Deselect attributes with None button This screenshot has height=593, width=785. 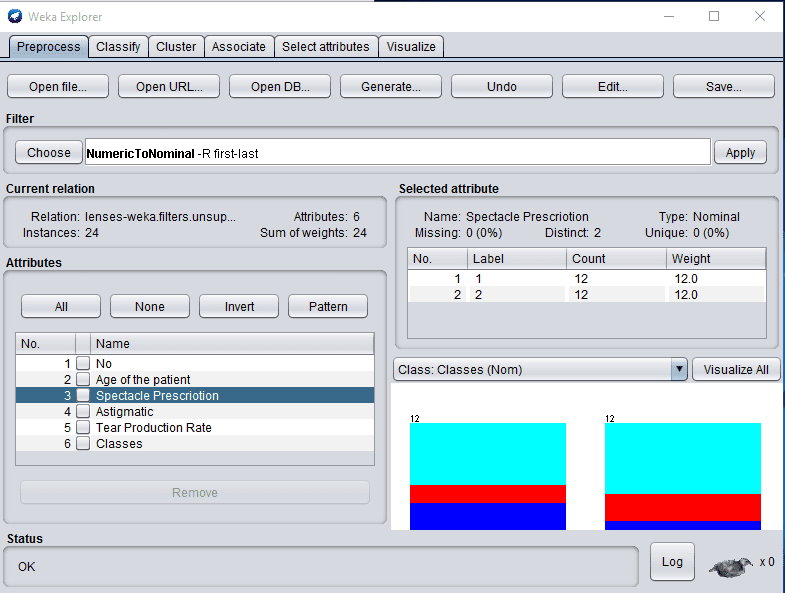(150, 307)
